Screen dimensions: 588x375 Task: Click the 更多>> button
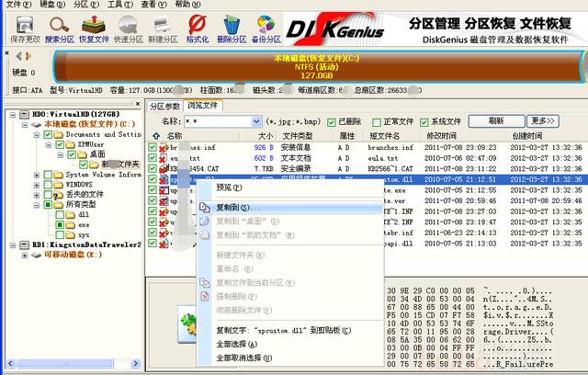click(x=543, y=120)
